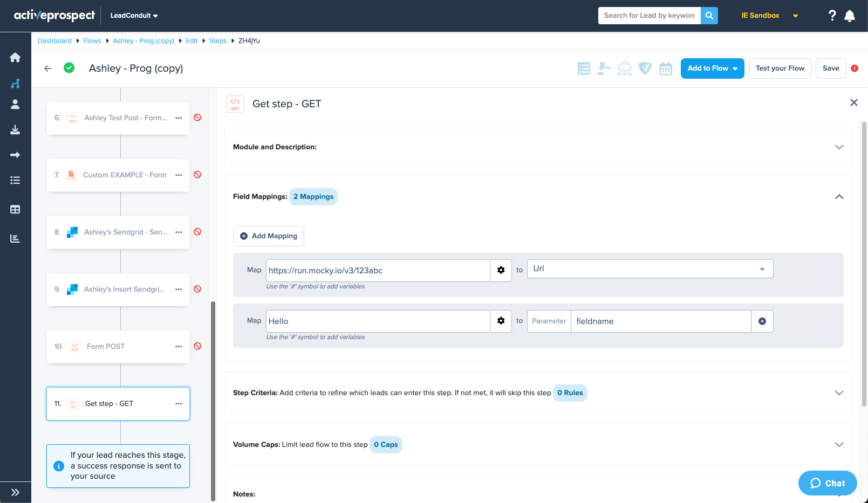Click the help question mark icon
This screenshot has width=868, height=503.
coord(832,16)
